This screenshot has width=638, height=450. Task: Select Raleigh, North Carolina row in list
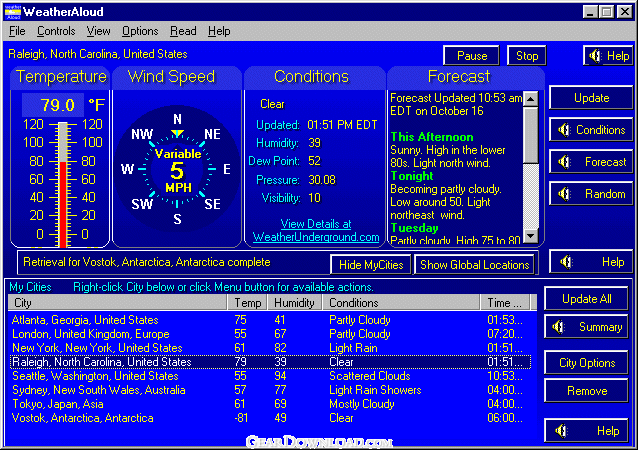[x=270, y=362]
